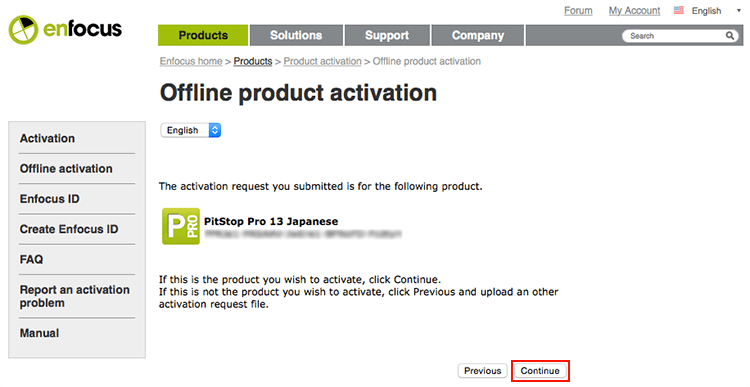Click the US flag language icon
The width and height of the screenshot is (750, 387).
click(x=678, y=10)
